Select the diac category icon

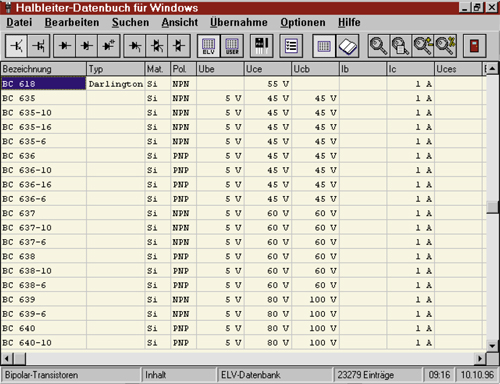pos(179,46)
